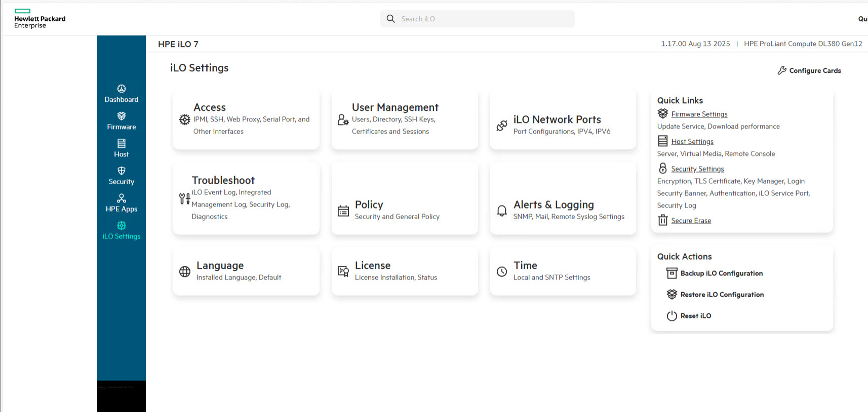868x412 pixels.
Task: Follow the Firmware Settings quick link
Action: (x=699, y=114)
